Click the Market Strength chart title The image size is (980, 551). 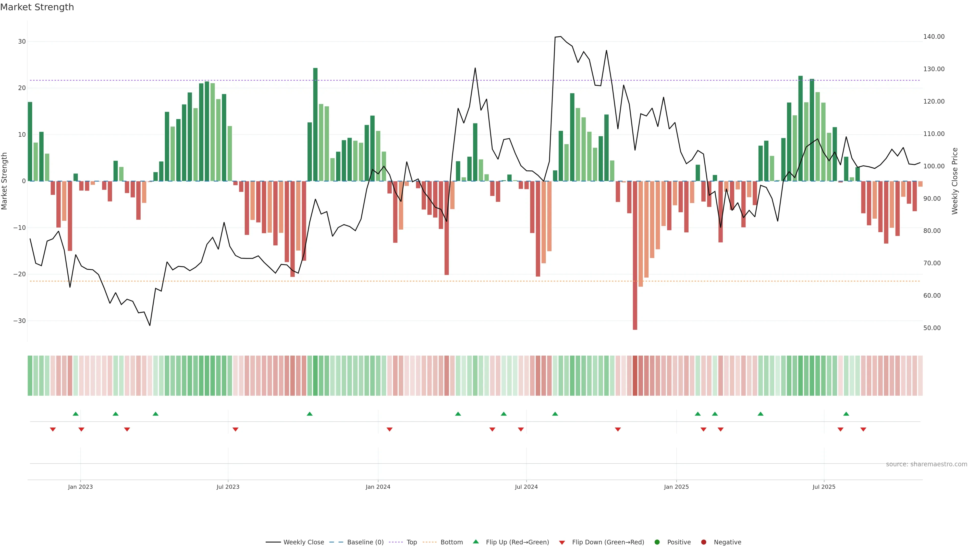37,7
